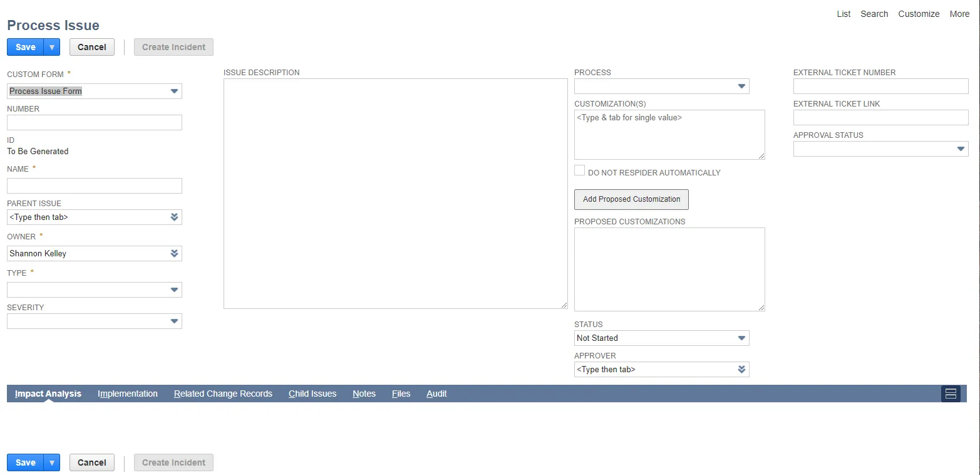This screenshot has width=980, height=475.
Task: Switch to the Notes tab
Action: [364, 394]
